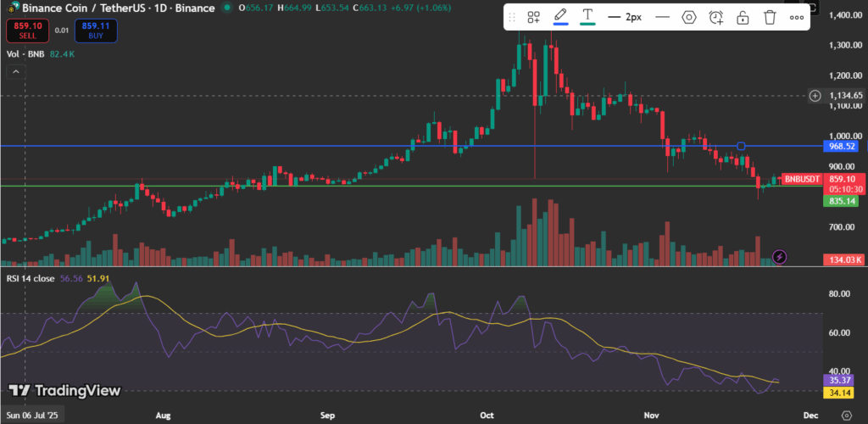868x424 pixels.
Task: Click the RSI 14 close indicator label
Action: tap(31, 278)
